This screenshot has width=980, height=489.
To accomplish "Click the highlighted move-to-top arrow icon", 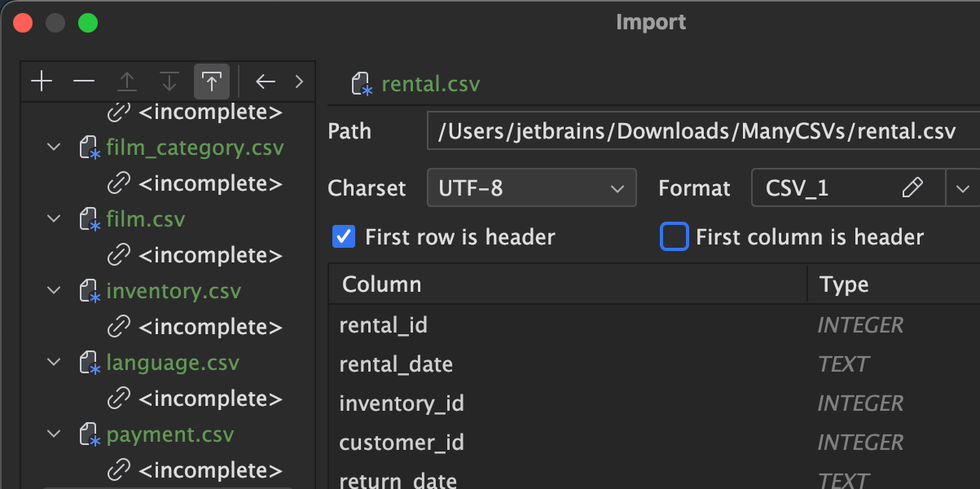I will click(211, 81).
